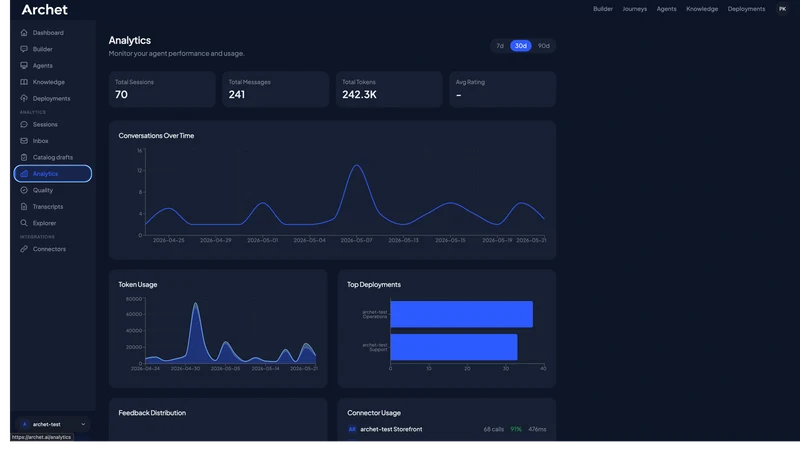800x450 pixels.
Task: Go to Quality in the sidebar
Action: (x=53, y=190)
